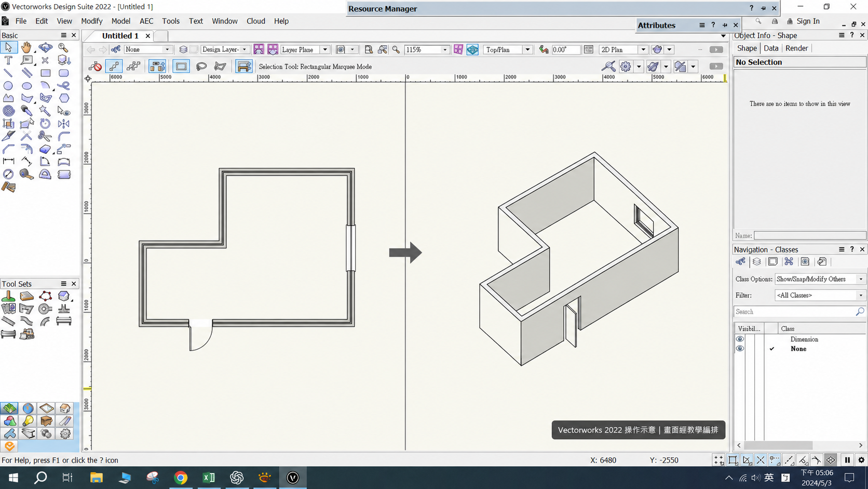
Task: Open the Site Planning tool set
Action: (9, 408)
